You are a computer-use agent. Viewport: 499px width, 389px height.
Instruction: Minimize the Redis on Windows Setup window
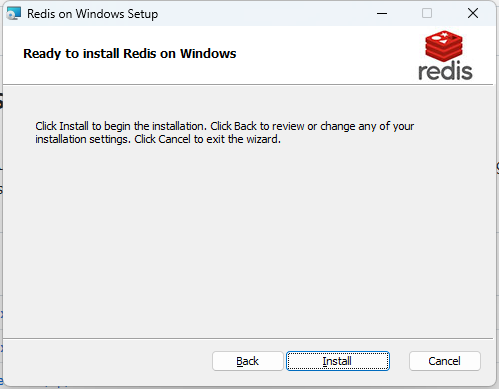tap(382, 13)
